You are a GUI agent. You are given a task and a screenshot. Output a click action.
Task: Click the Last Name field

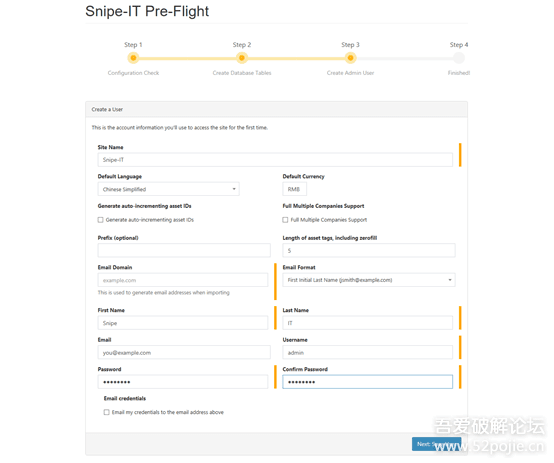367,323
